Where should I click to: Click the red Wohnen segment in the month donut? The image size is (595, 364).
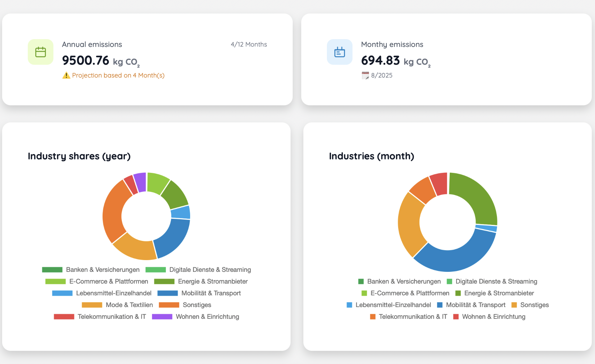point(439,183)
